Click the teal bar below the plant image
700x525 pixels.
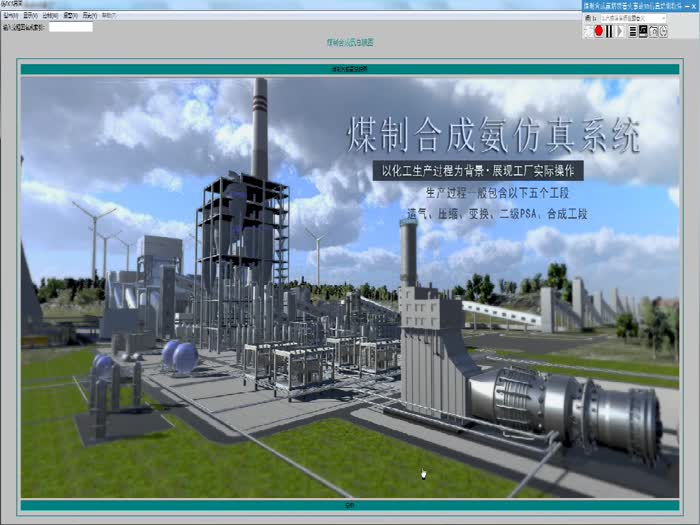(x=349, y=505)
